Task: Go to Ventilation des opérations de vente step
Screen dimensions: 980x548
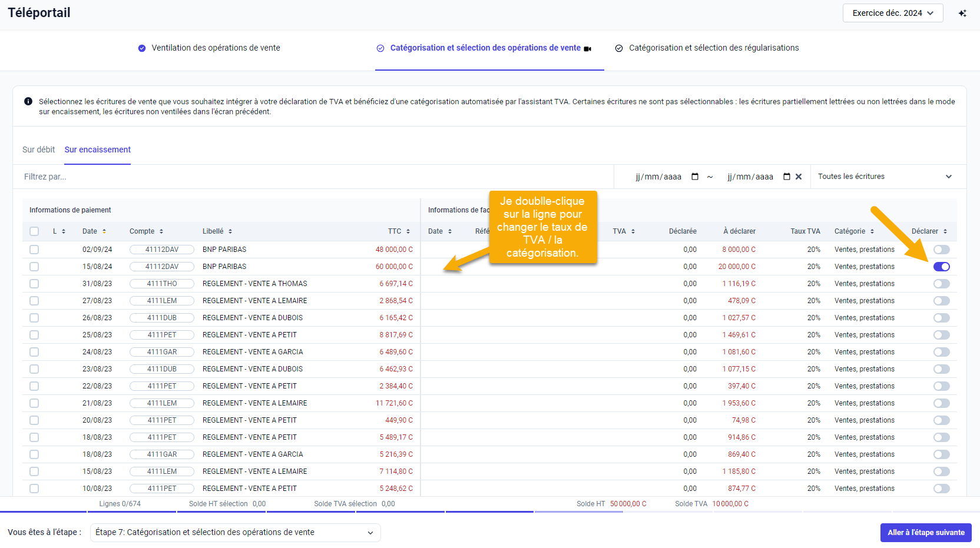Action: tap(216, 48)
